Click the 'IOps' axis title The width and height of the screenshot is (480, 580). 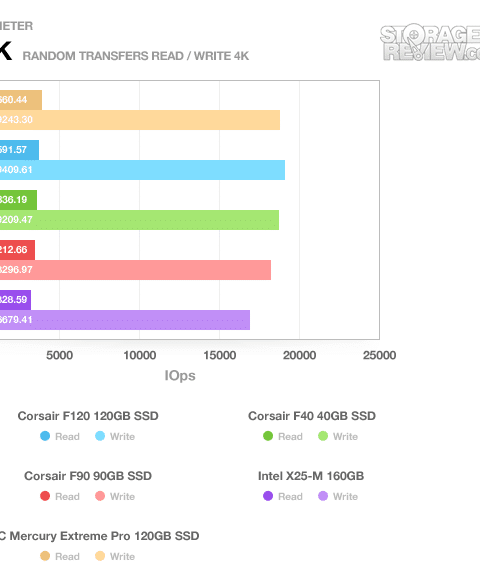(x=180, y=375)
